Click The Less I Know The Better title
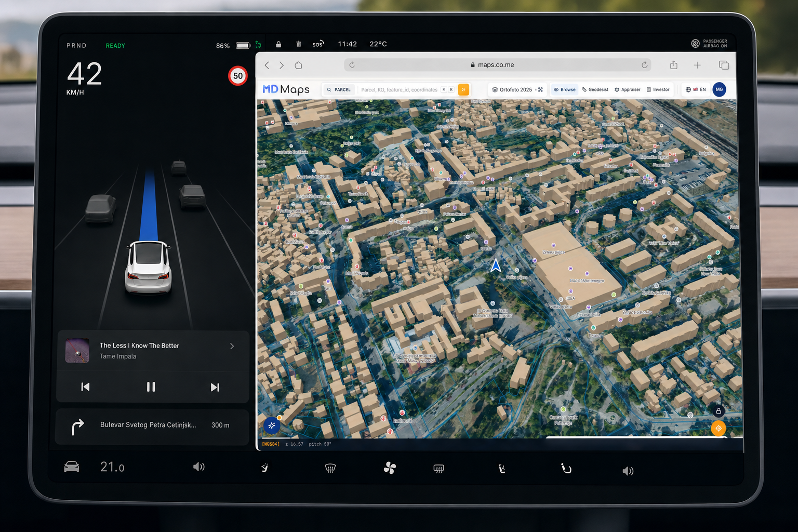This screenshot has height=532, width=798. pyautogui.click(x=139, y=345)
